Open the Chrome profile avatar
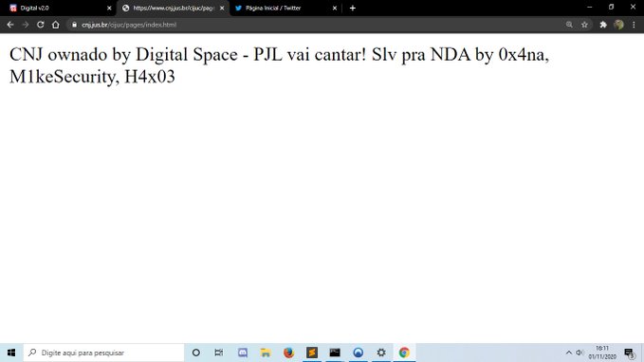The image size is (644, 362). 619,25
